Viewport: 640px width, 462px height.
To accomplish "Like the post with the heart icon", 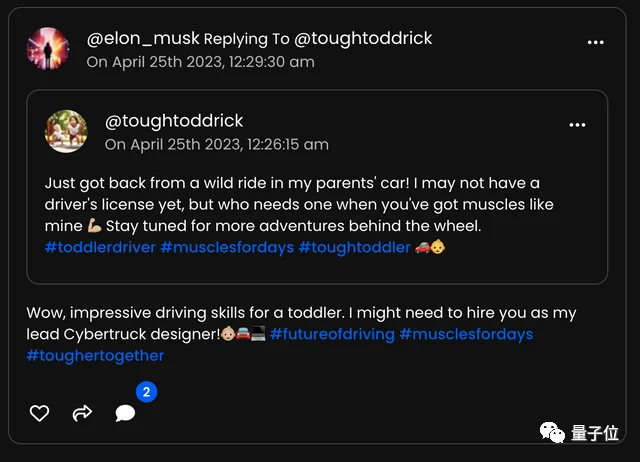I will (40, 413).
